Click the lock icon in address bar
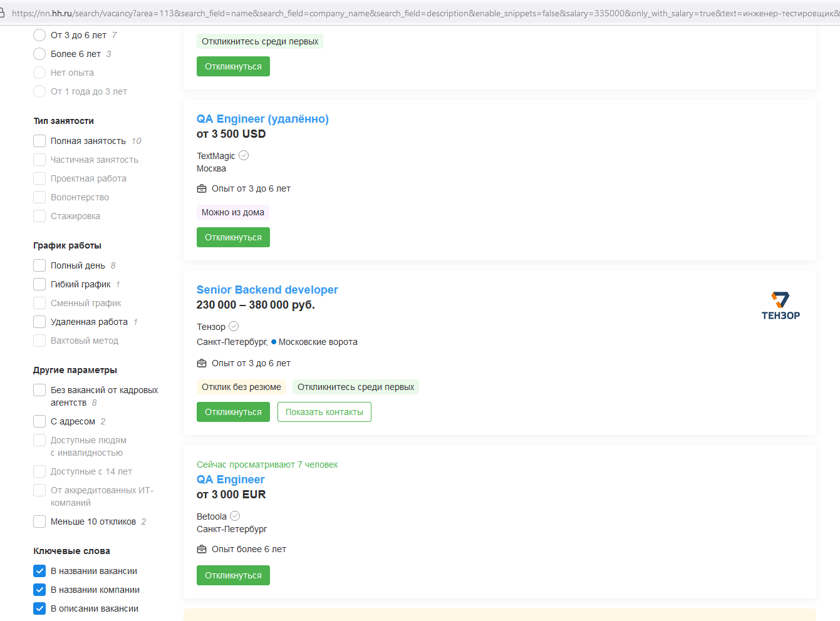The width and height of the screenshot is (840, 621). 3,13
